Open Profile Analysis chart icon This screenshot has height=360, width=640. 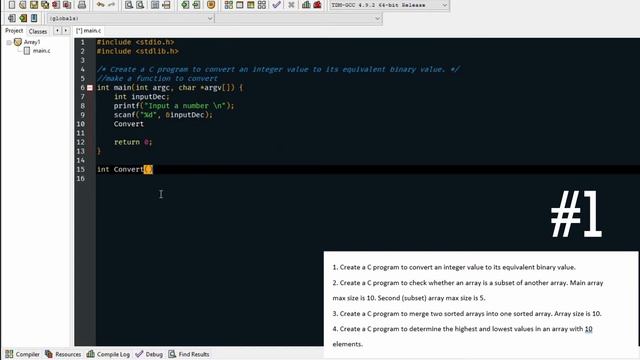tap(306, 5)
